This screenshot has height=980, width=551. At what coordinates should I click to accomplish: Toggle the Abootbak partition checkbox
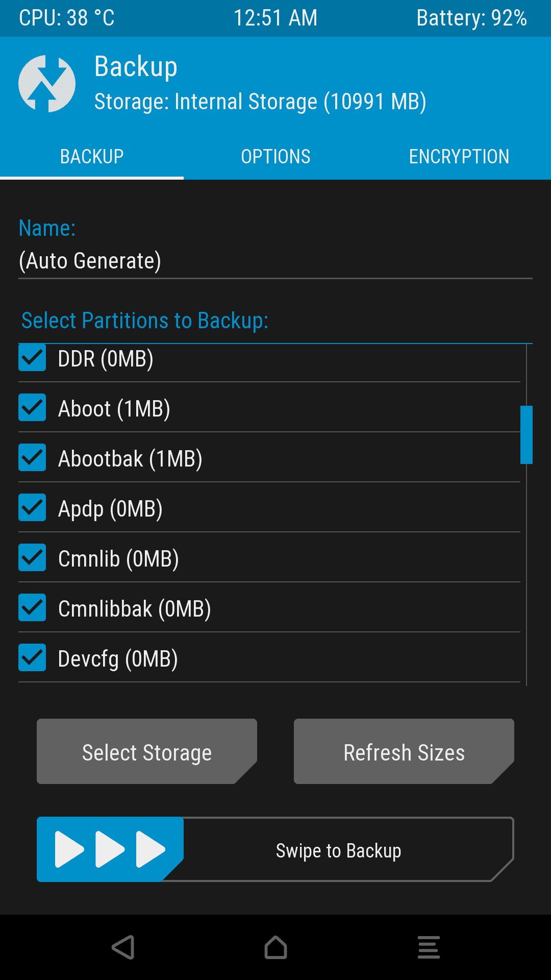point(32,458)
